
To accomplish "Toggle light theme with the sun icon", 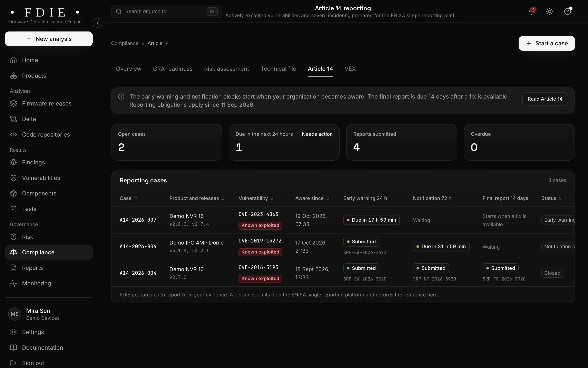I will 550,11.
